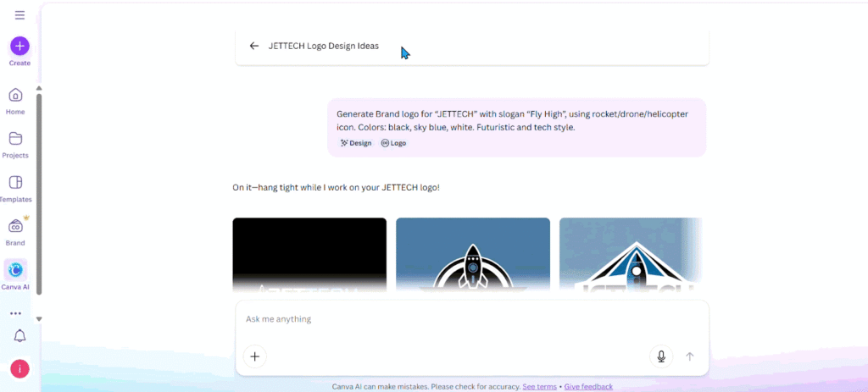Viewport: 868px width, 392px height.
Task: Open the rocket circle logo thumbnail
Action: point(472,254)
